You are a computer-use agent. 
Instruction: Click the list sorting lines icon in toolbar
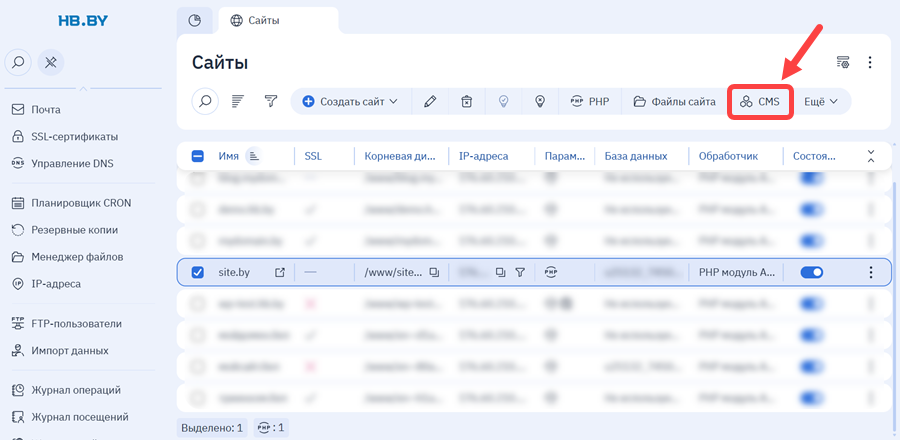238,102
